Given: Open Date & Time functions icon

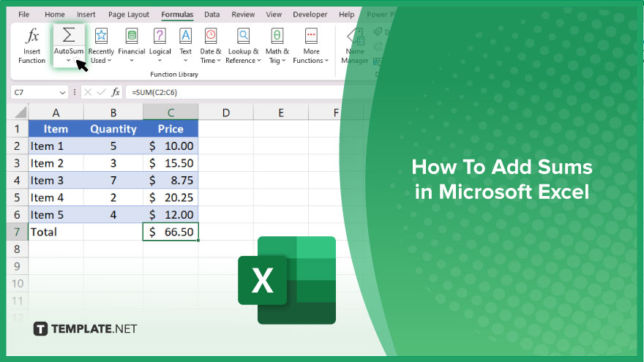Looking at the screenshot, I should point(211,36).
